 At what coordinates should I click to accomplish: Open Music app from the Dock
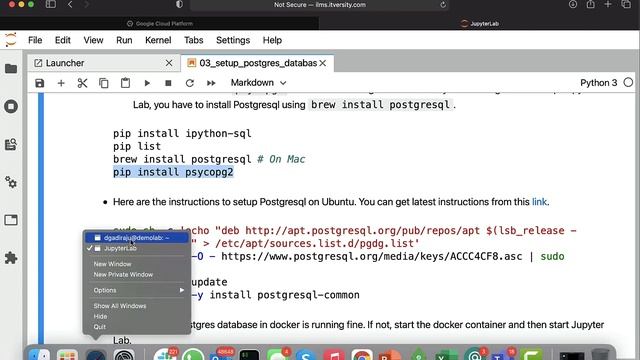334,355
